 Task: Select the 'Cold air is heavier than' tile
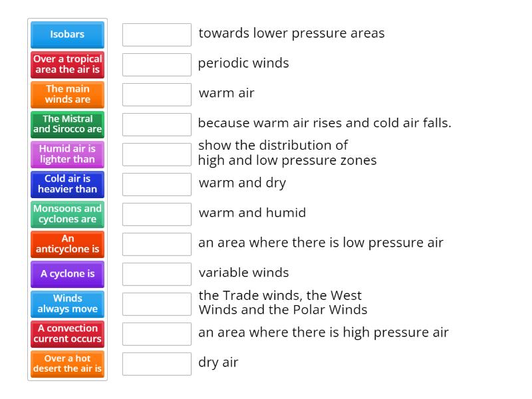pyautogui.click(x=66, y=184)
